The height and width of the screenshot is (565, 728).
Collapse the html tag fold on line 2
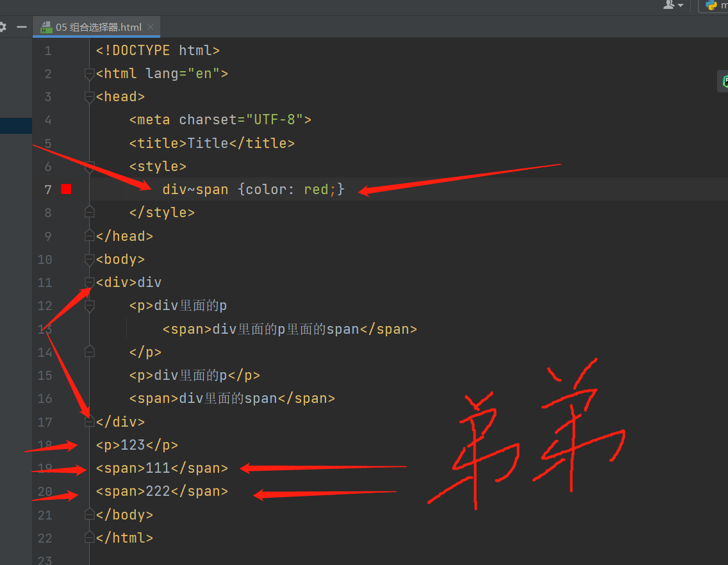click(90, 74)
